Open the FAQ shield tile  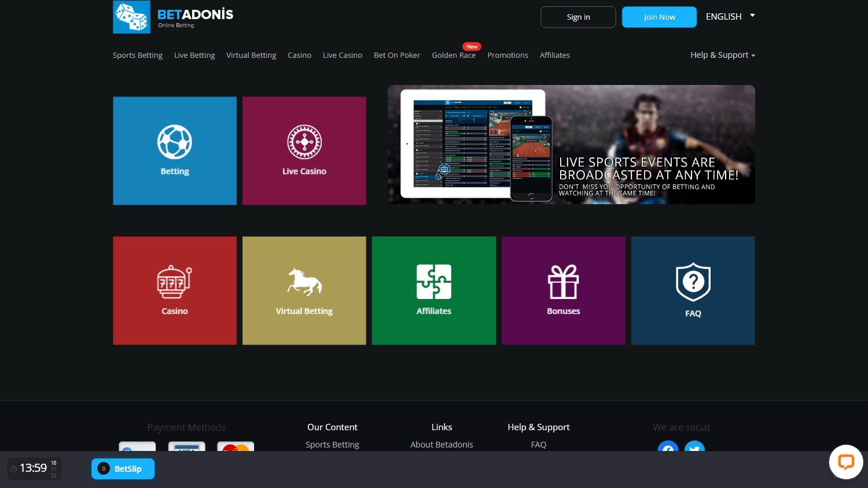[x=693, y=291]
